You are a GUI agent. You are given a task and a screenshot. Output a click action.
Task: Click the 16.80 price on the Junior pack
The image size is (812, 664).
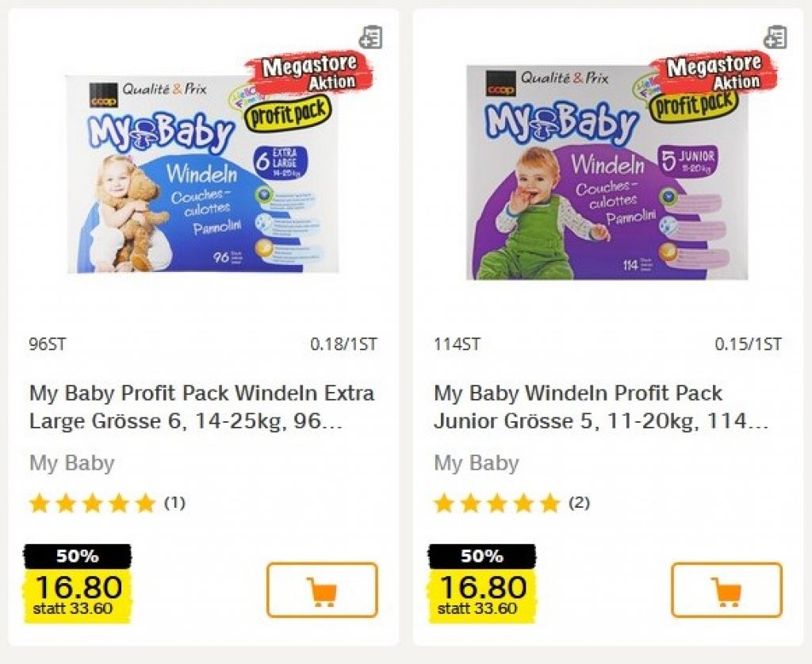(x=483, y=588)
